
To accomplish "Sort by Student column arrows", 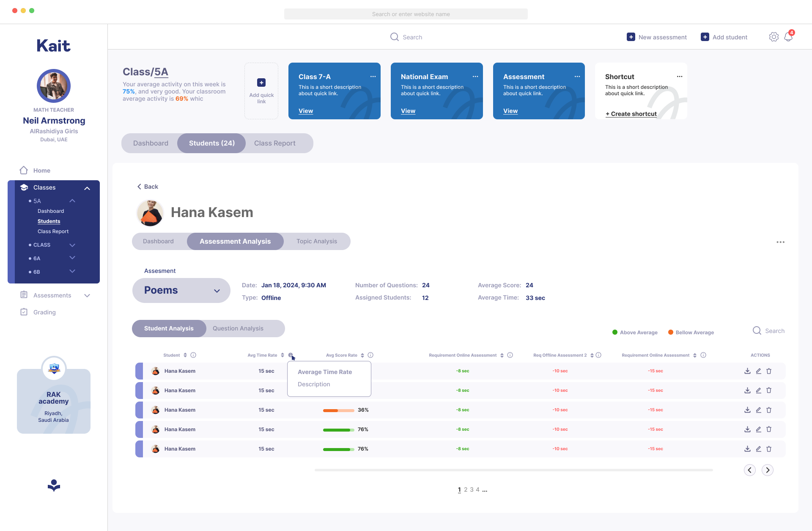I will click(185, 355).
